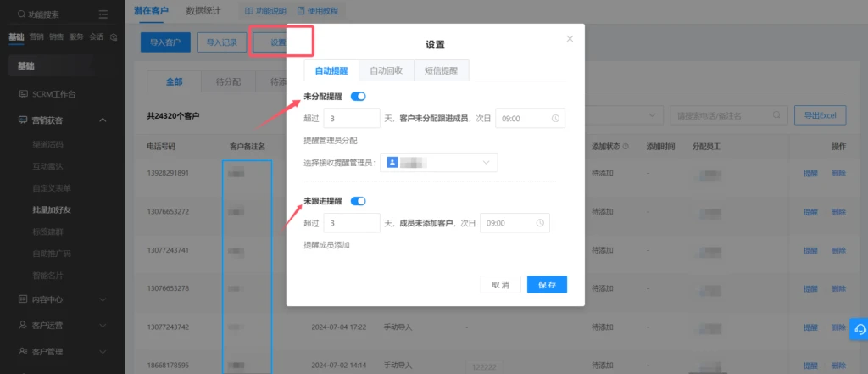Click the search icon in phone/remark search box
Screen dimensions: 868x374
pyautogui.click(x=777, y=114)
